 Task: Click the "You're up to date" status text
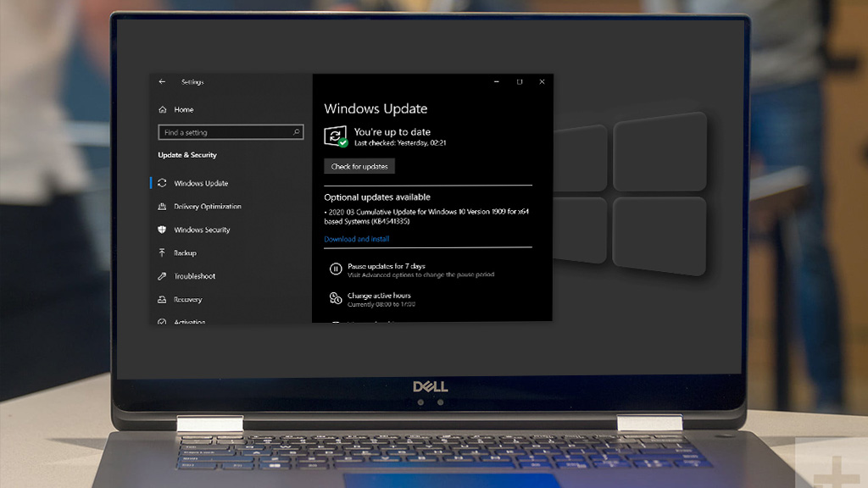[392, 131]
